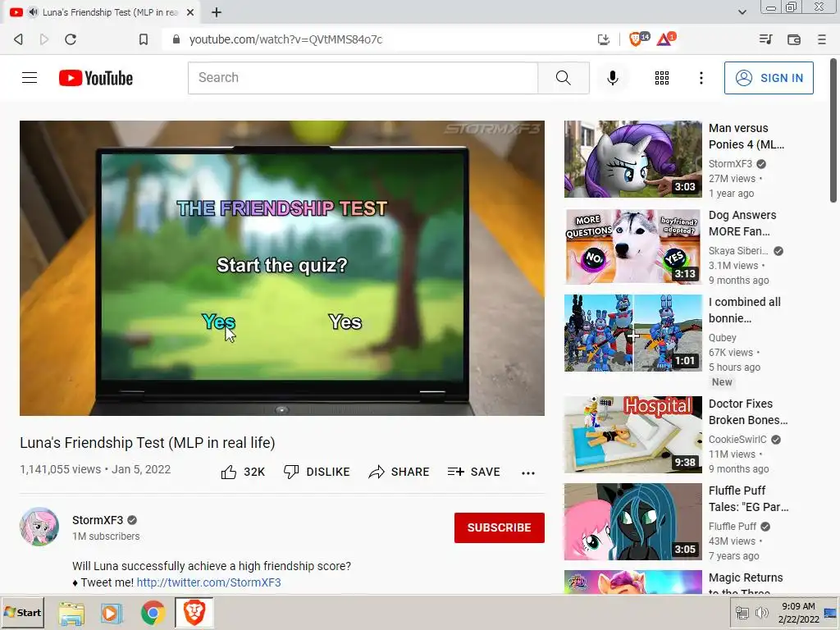Open the media player taskbar icon
This screenshot has width=840, height=630.
pyautogui.click(x=112, y=613)
